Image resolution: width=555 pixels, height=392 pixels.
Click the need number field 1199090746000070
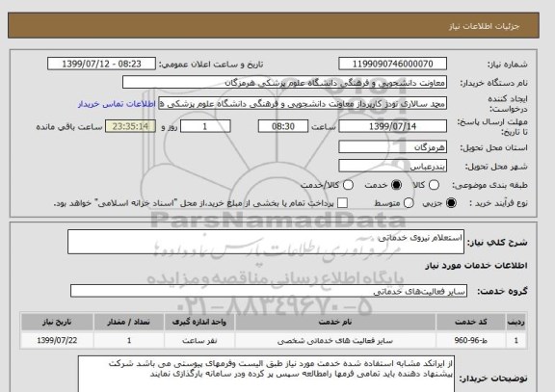click(392, 64)
